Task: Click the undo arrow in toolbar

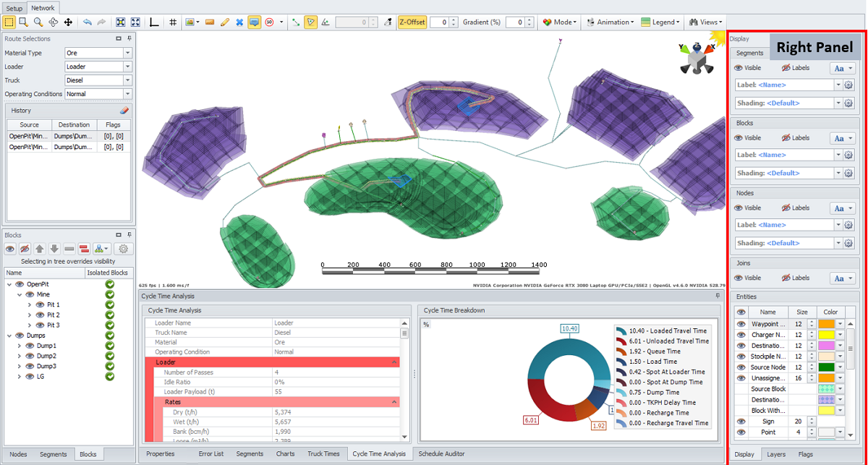Action: 88,22
